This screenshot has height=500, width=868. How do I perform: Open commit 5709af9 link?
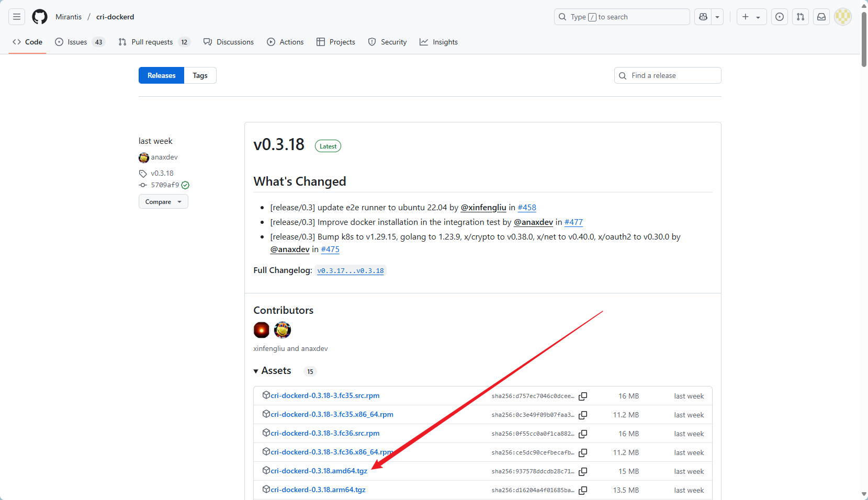point(165,185)
